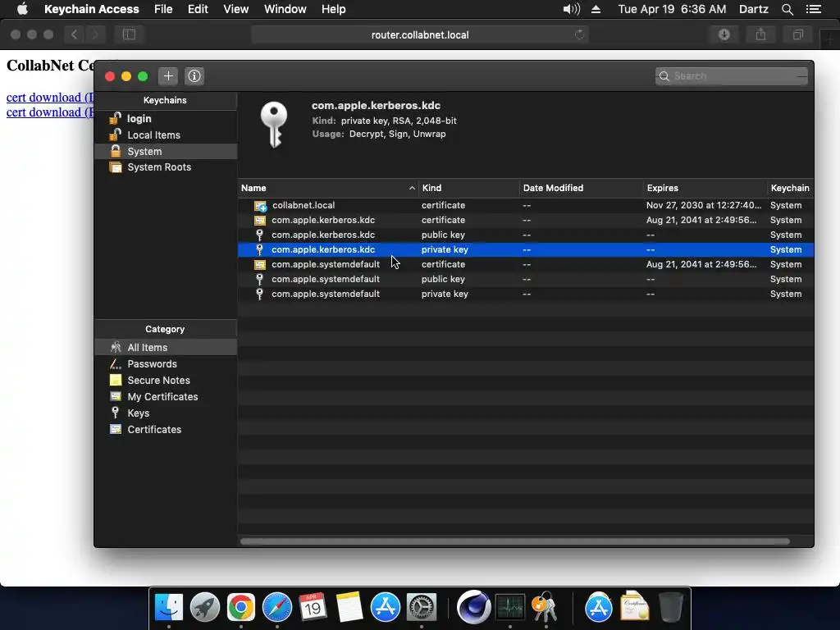The image size is (840, 630).
Task: Open Trash in the Dock
Action: point(670,608)
